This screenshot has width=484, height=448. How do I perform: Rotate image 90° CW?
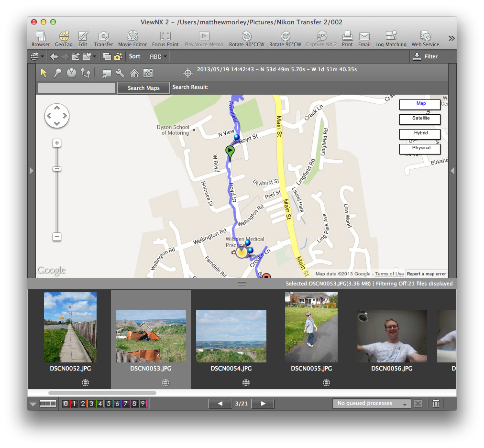click(x=285, y=39)
